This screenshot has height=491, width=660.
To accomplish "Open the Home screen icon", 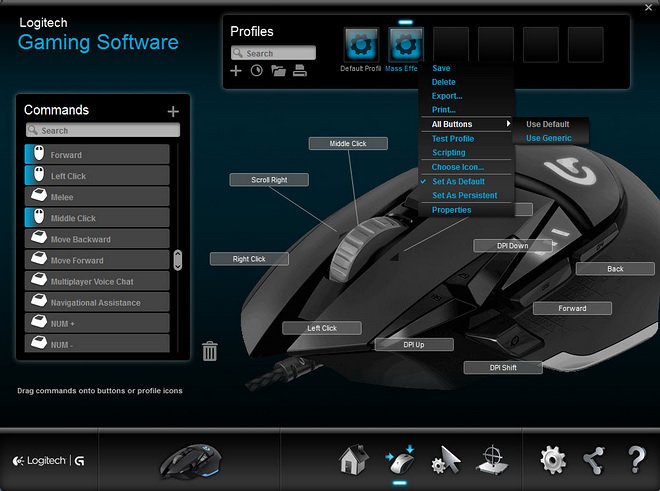I will point(354,459).
